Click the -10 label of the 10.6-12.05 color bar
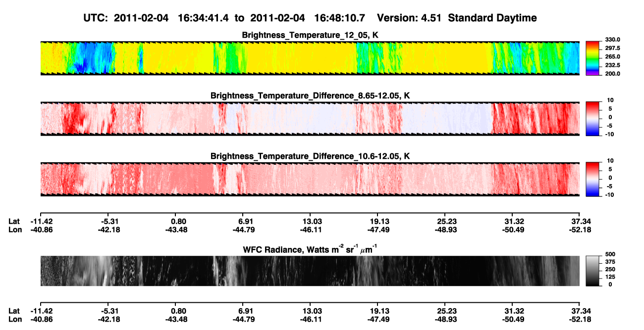Viewport: 644px width, 330px height. coord(609,194)
